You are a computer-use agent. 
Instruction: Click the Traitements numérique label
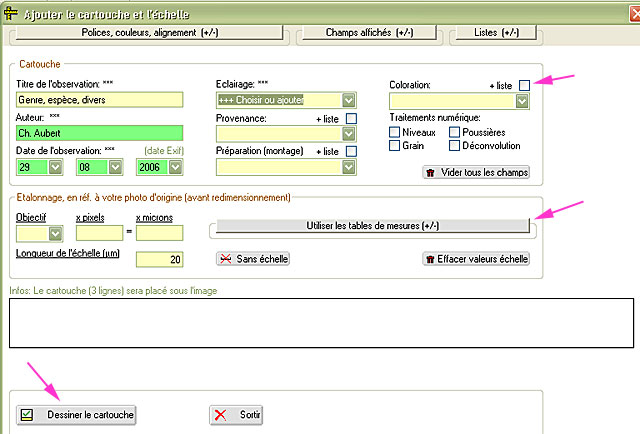(435, 118)
